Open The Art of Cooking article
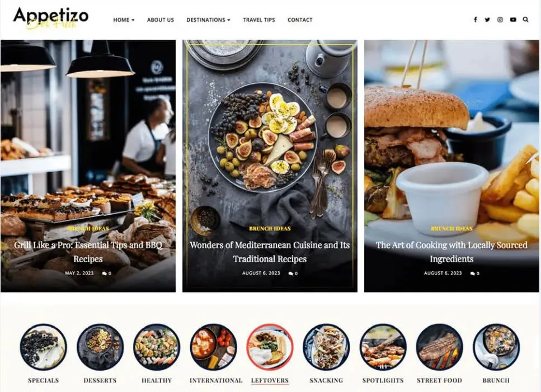Viewport: 541px width, 392px height. tap(451, 252)
